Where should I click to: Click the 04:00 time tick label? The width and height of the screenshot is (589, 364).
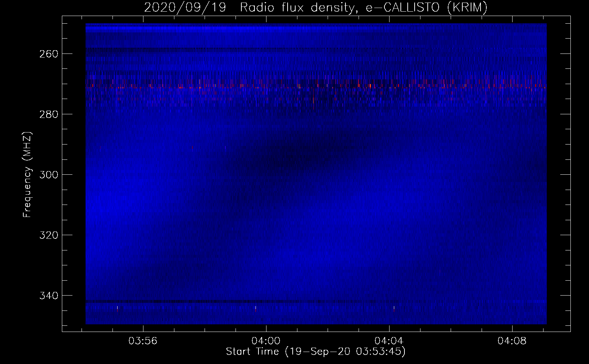tap(266, 341)
